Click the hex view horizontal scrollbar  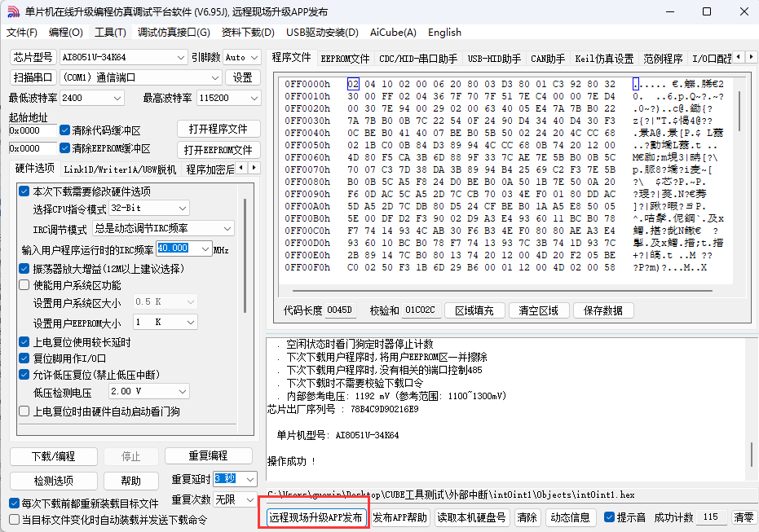click(502, 291)
